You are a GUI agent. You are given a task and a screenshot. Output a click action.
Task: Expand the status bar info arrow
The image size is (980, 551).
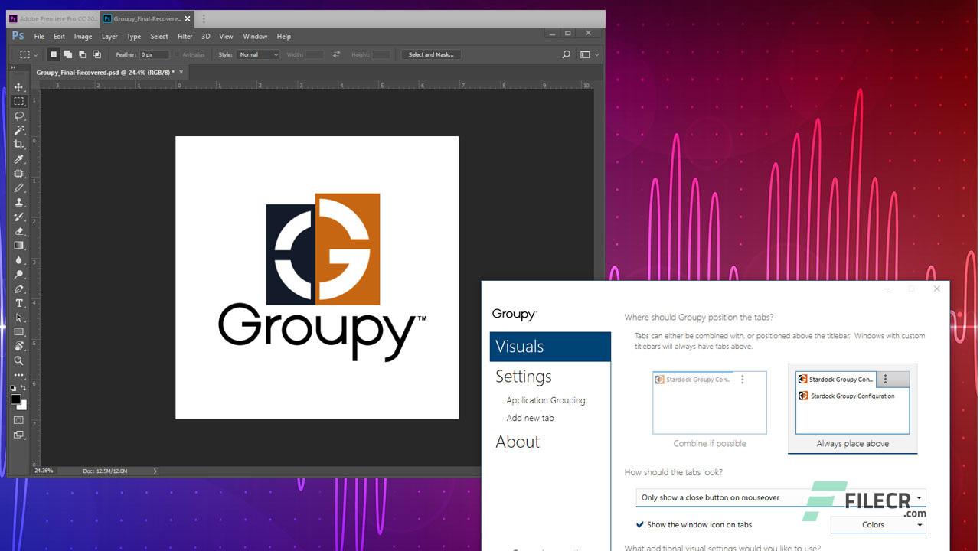(x=155, y=471)
